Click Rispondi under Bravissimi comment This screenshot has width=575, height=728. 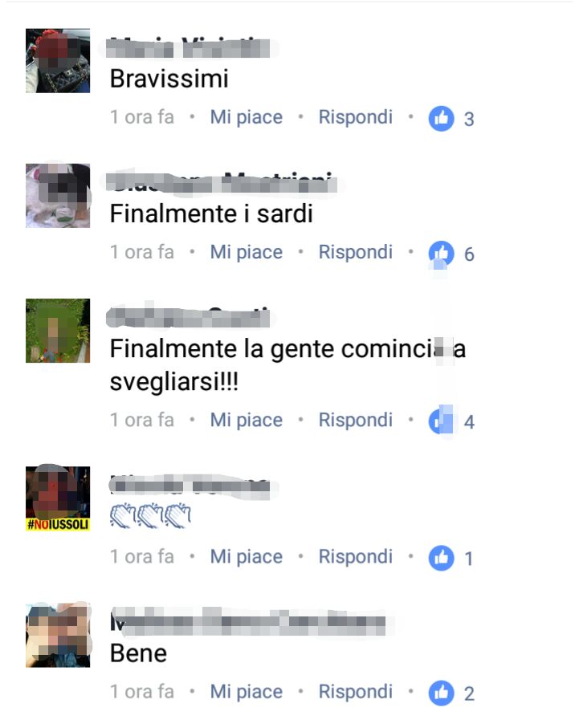355,117
